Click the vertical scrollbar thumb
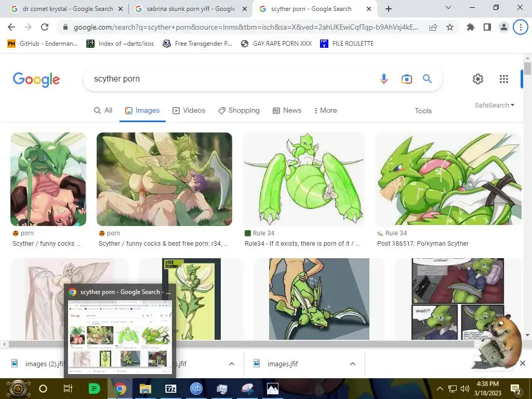Image resolution: width=532 pixels, height=399 pixels. (x=527, y=69)
